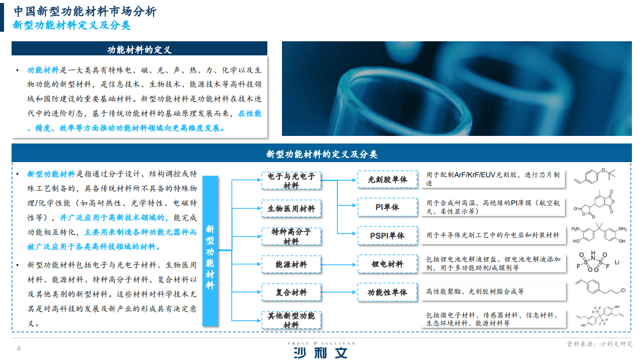
Task: Select the 复合材料 category box
Action: (x=291, y=292)
